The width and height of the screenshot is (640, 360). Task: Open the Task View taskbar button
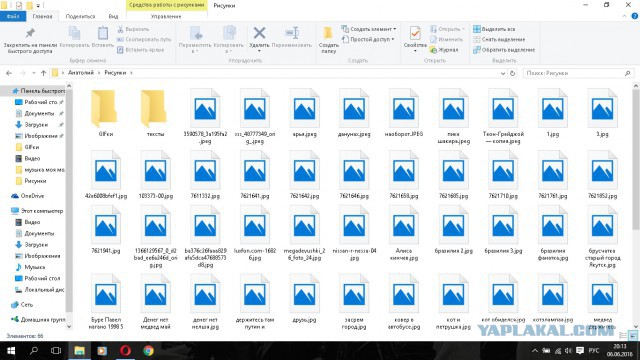pyautogui.click(x=56, y=351)
